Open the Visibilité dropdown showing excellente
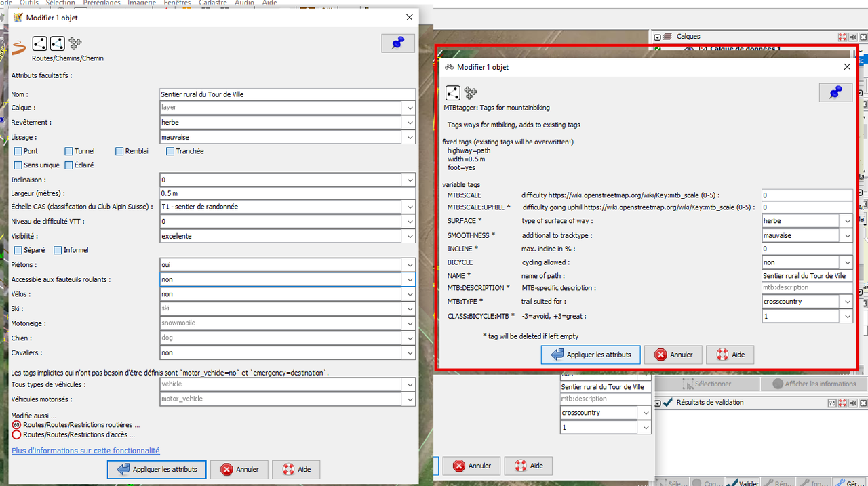The image size is (868, 486). [x=409, y=236]
